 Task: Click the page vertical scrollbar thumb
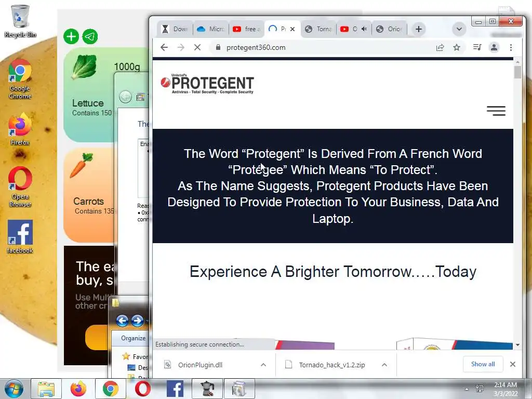(x=517, y=72)
